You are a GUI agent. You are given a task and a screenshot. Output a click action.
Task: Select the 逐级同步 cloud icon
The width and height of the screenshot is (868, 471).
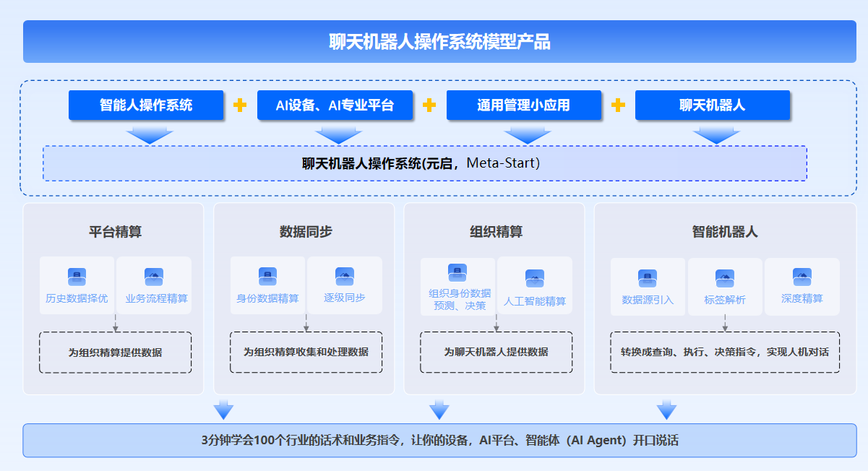click(x=345, y=277)
